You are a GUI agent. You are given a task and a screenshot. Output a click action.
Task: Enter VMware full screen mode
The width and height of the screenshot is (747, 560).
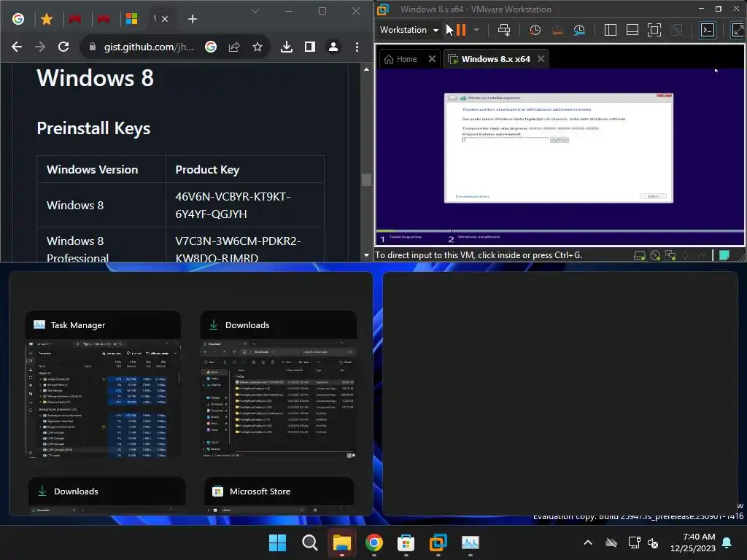pos(654,30)
